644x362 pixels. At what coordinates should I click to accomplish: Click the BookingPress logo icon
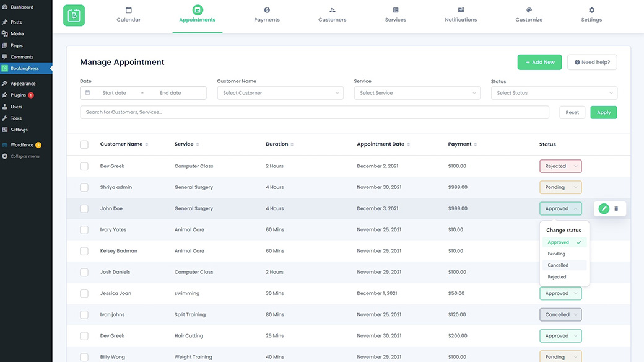coord(74,15)
